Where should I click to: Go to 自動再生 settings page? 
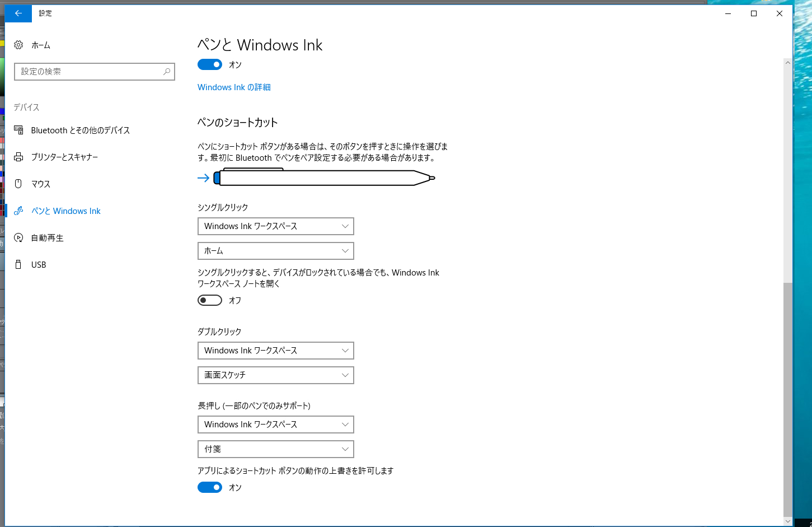click(x=48, y=237)
